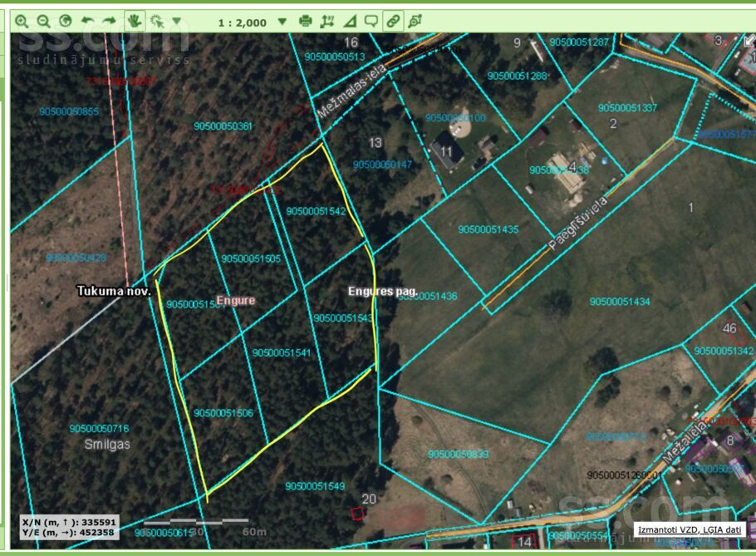Select the measure distance tool
Screen dimensions: 756x556
327,21
